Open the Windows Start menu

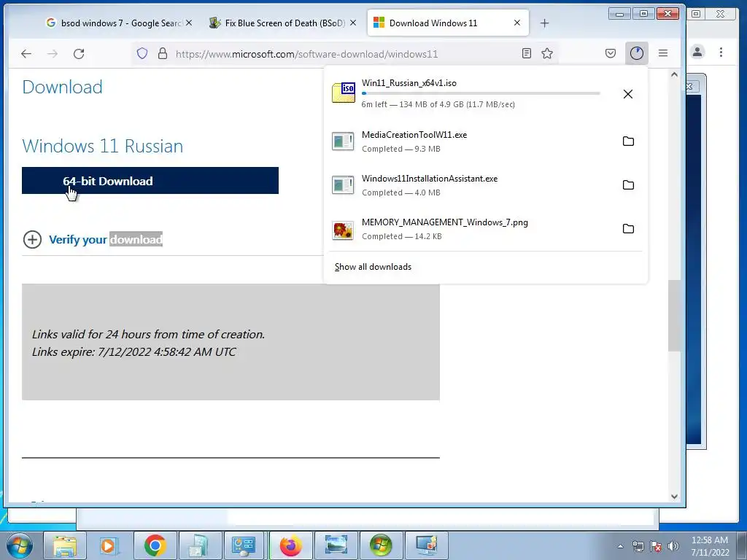[20, 545]
